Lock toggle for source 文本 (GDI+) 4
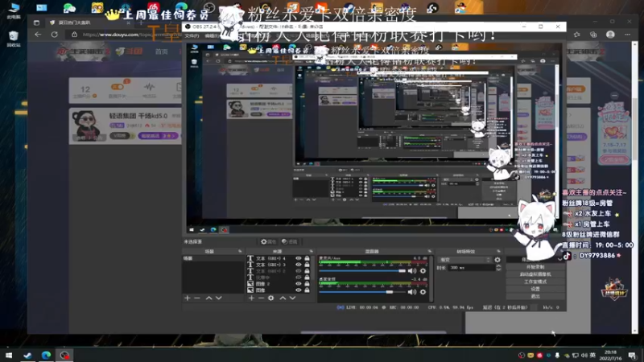Viewport: 644px width, 362px height. [x=307, y=258]
